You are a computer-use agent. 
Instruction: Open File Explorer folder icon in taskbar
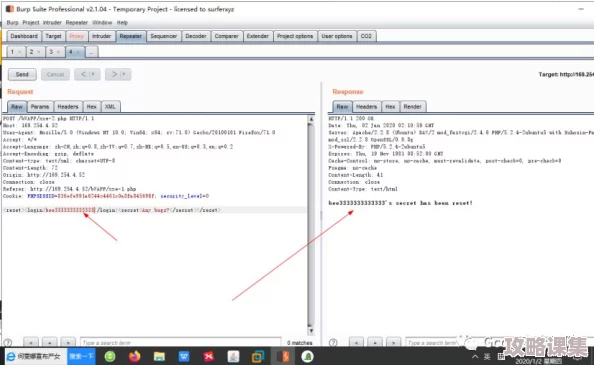(159, 356)
